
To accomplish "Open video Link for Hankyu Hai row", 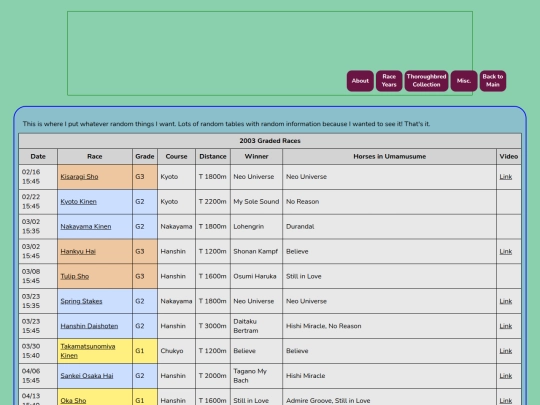I will click(x=506, y=251).
